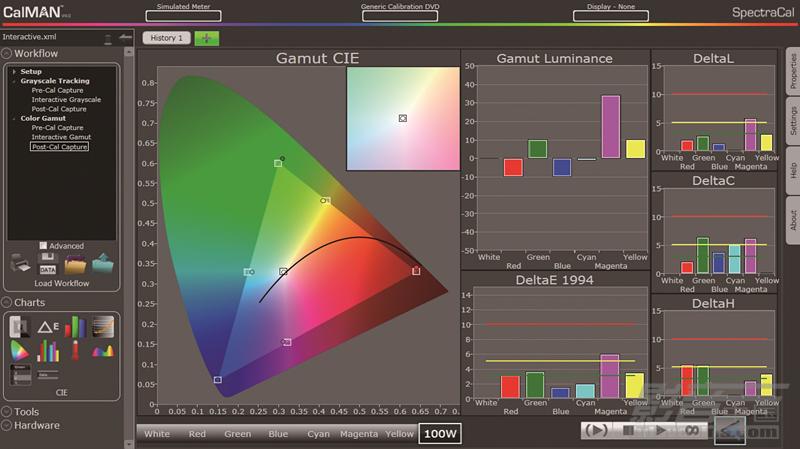Toggle the Advanced checkbox
This screenshot has height=449, width=800.
coord(43,245)
